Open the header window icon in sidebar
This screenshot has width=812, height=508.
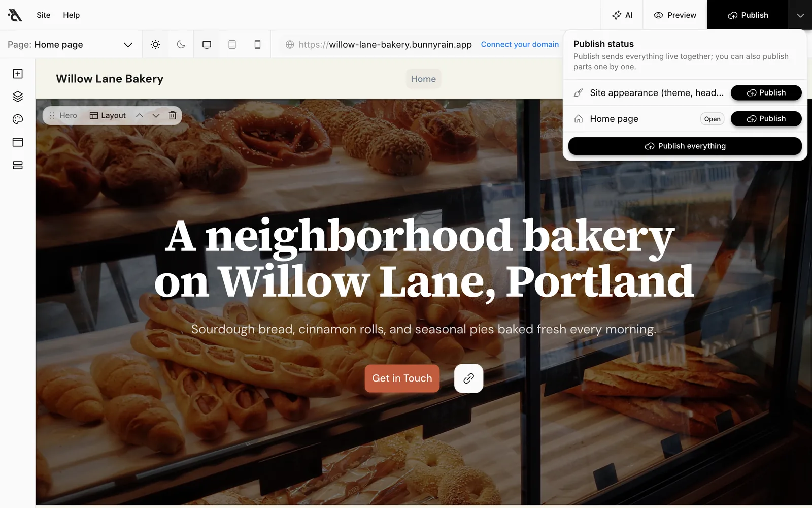(18, 142)
